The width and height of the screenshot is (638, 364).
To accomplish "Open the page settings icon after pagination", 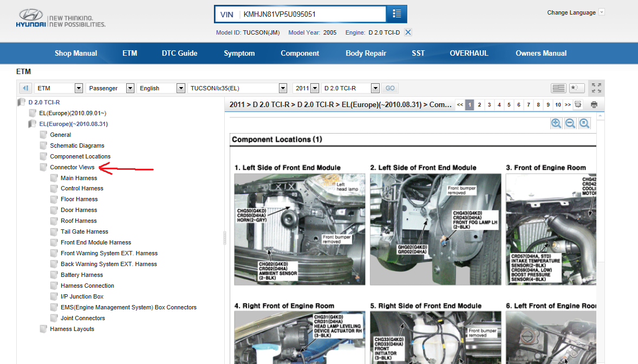I will [x=578, y=104].
